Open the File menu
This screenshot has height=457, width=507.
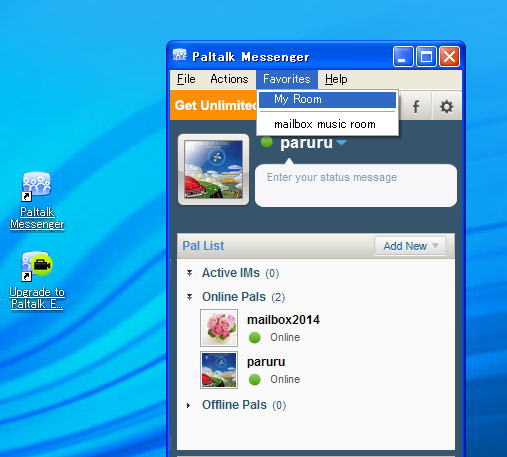coord(186,79)
